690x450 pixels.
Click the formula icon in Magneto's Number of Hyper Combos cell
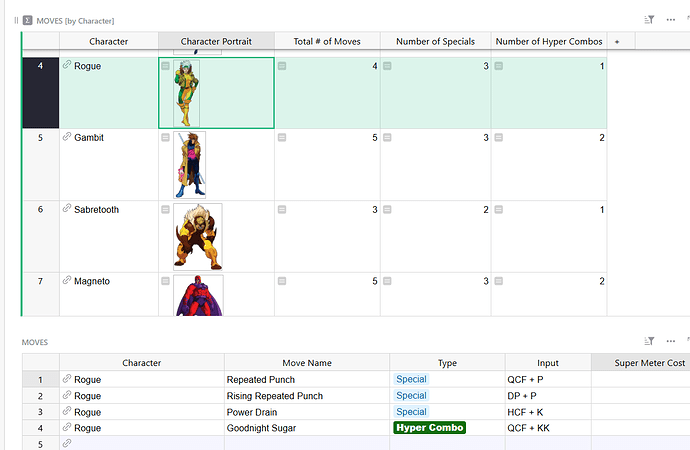click(x=499, y=281)
